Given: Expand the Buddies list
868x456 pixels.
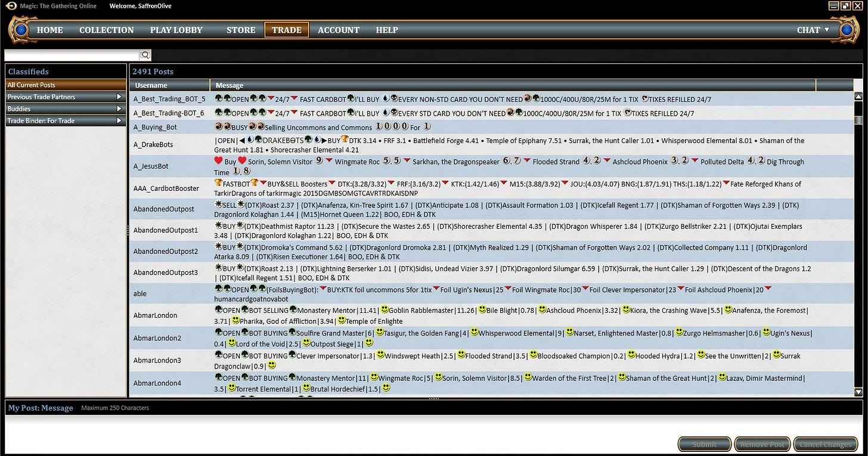Looking at the screenshot, I should [x=66, y=108].
